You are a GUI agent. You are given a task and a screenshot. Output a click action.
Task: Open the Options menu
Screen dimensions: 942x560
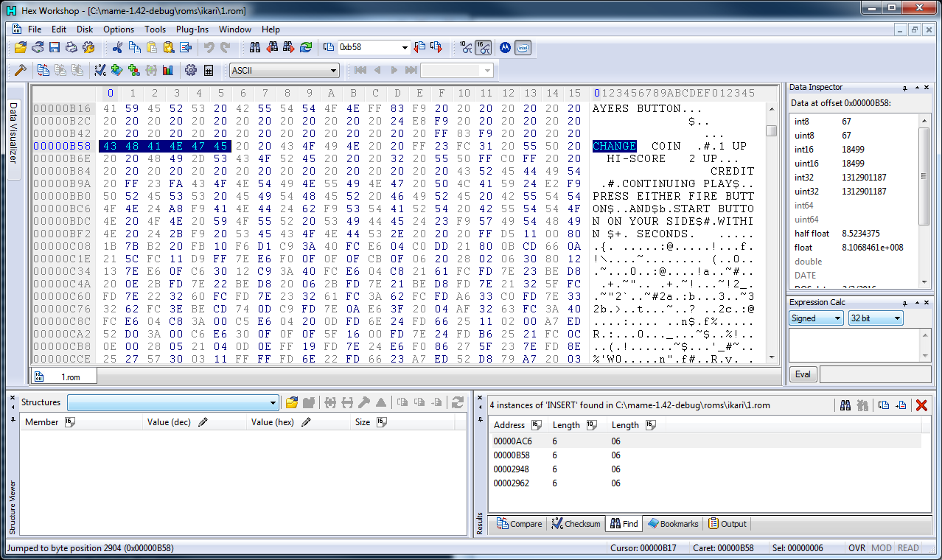coord(119,29)
